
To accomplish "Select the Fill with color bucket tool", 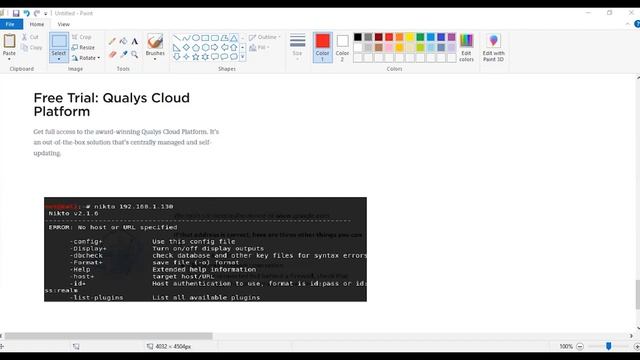I will point(123,41).
